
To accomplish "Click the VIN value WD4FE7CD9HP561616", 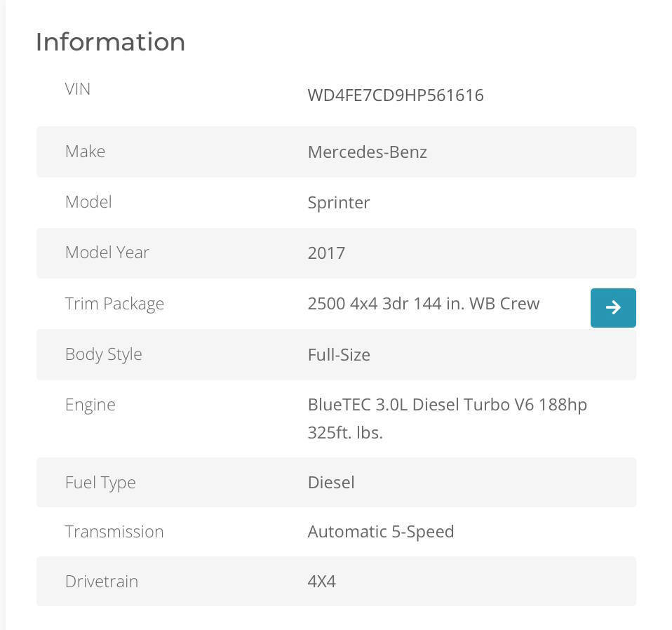I will (x=396, y=95).
